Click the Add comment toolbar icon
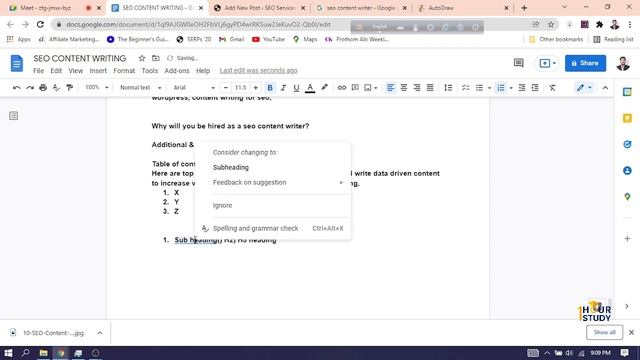 coord(355,88)
